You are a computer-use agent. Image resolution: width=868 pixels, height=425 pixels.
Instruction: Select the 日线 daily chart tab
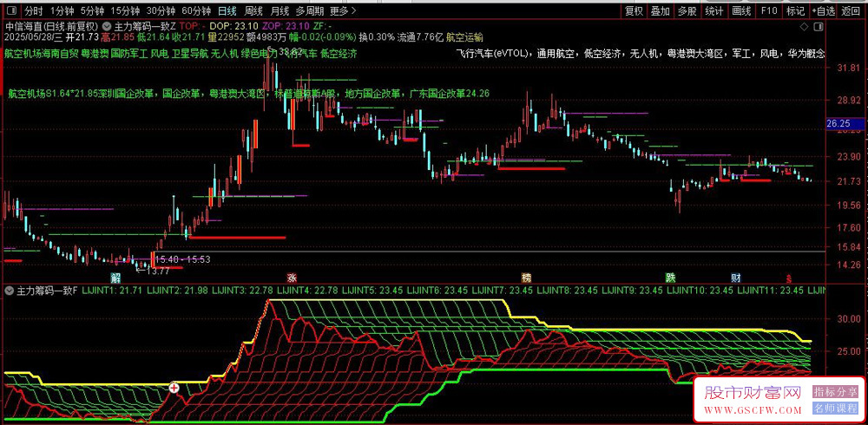(x=227, y=10)
